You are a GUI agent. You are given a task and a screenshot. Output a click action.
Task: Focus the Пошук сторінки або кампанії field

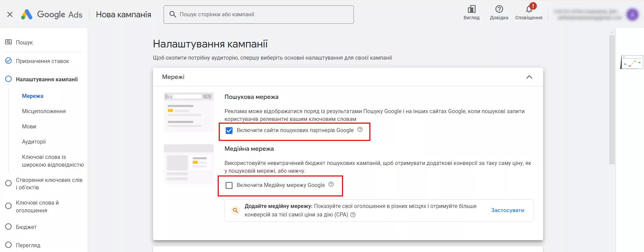pyautogui.click(x=259, y=15)
